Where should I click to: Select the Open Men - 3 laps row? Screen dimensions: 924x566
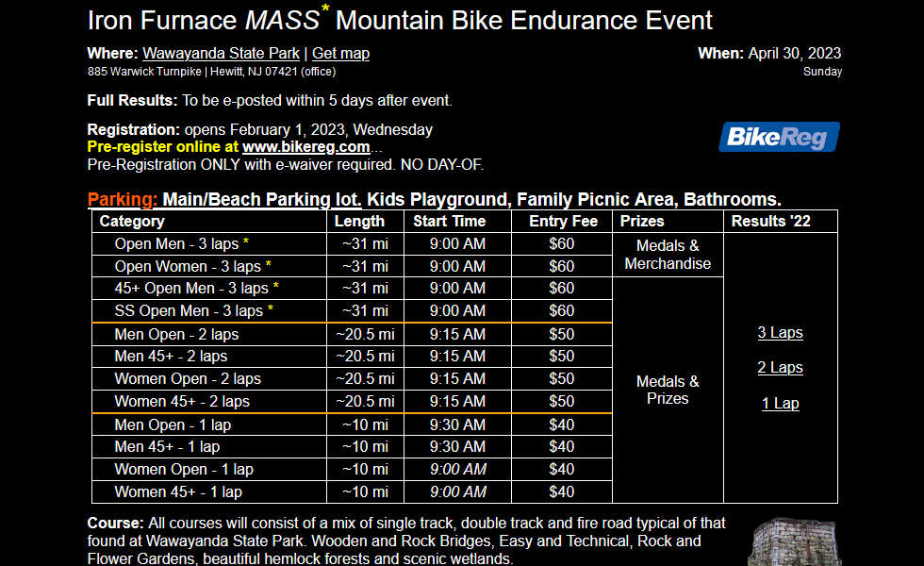click(x=352, y=243)
